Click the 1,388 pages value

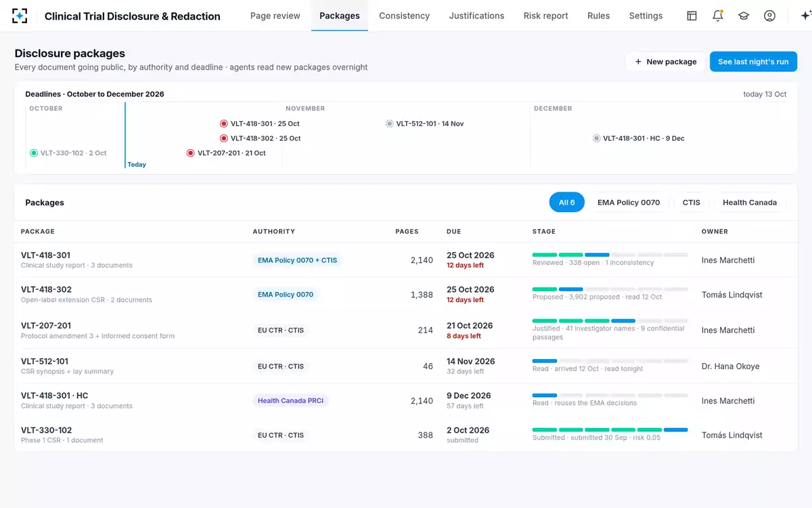pos(422,295)
